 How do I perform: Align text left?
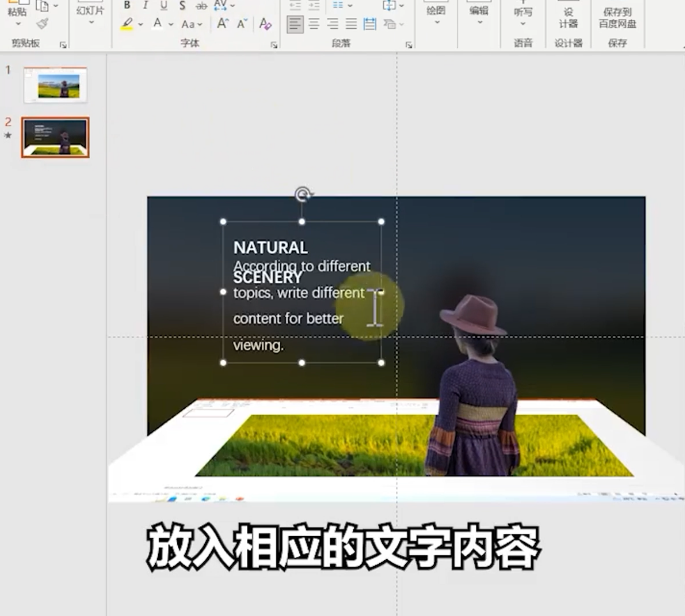tap(295, 24)
